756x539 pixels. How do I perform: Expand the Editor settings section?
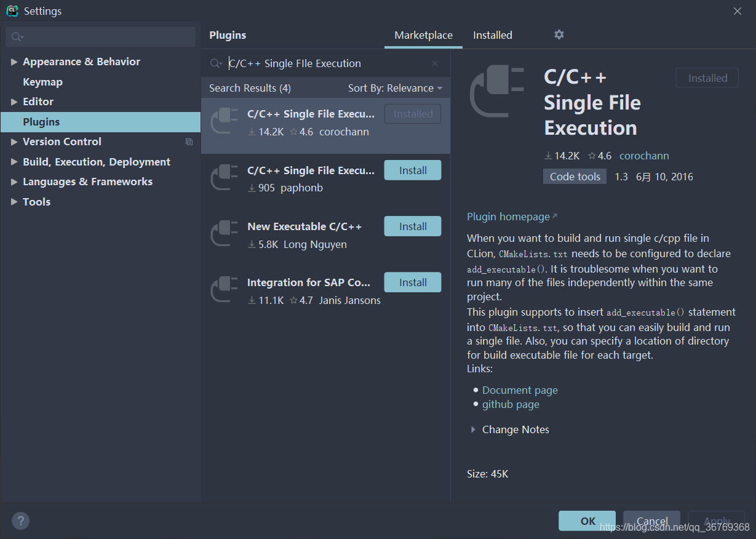tap(14, 102)
